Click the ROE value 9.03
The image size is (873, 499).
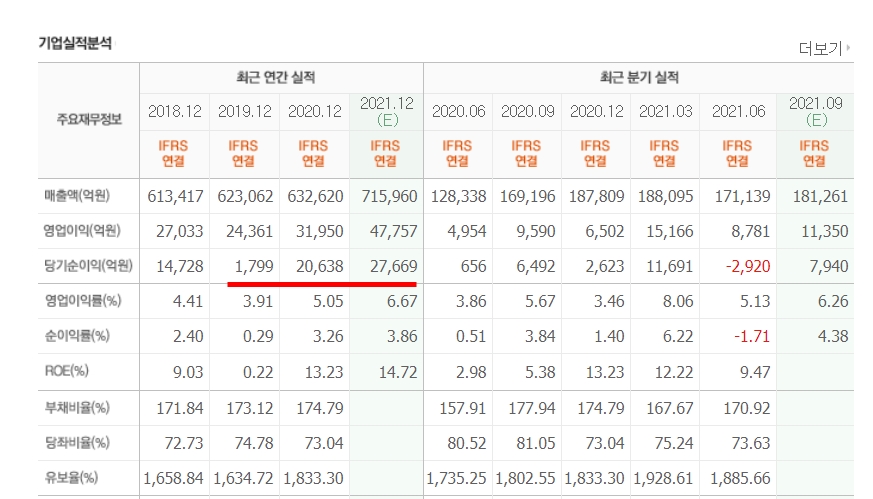[188, 373]
